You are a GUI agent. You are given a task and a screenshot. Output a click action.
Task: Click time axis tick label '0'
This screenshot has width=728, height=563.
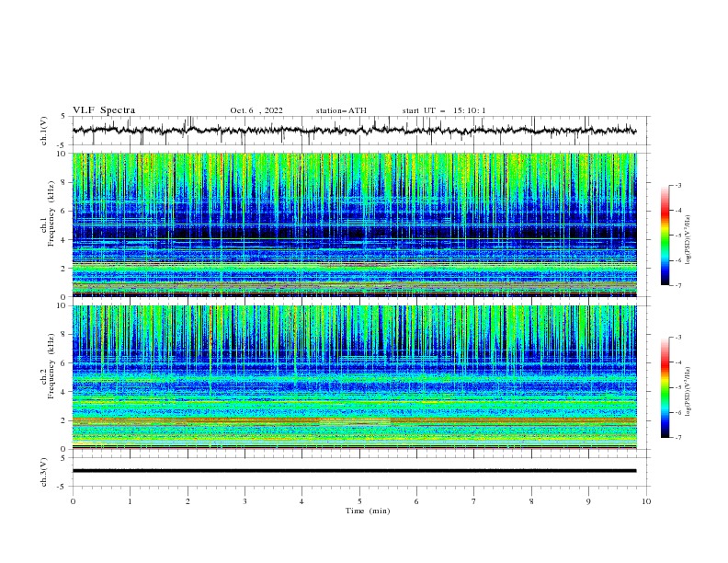tap(73, 501)
